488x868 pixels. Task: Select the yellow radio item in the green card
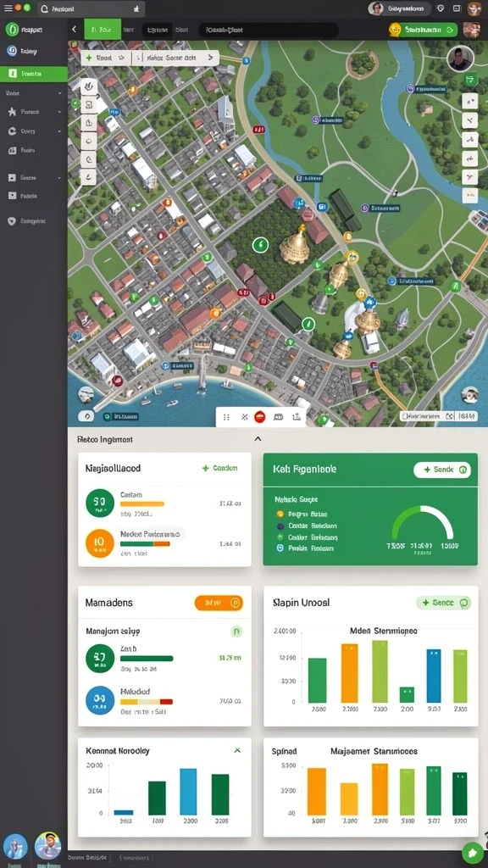[280, 514]
